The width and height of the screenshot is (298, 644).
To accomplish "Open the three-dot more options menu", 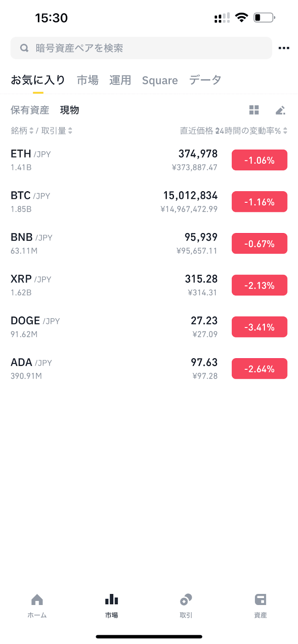I will point(284,48).
